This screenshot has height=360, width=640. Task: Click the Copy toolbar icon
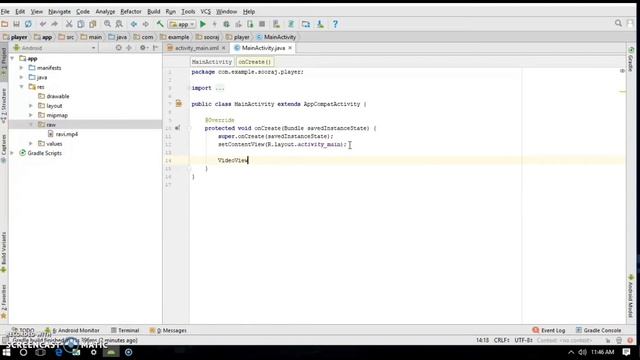point(81,24)
